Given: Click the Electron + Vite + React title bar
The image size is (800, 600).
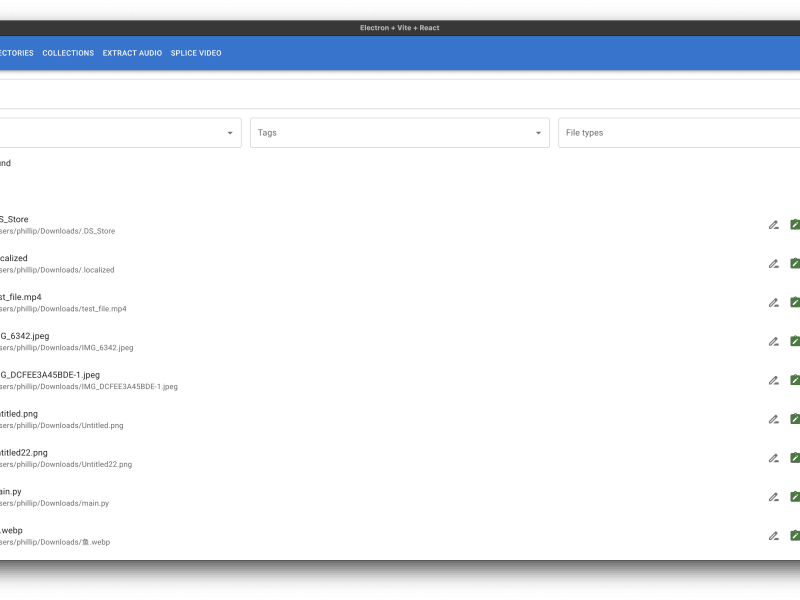Looking at the screenshot, I should [x=399, y=28].
